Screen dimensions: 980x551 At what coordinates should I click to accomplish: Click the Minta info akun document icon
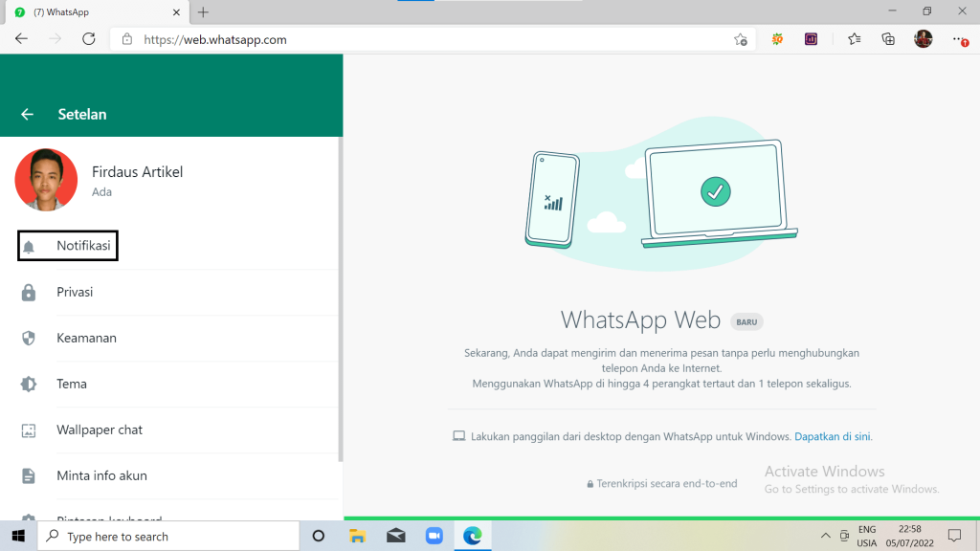pos(29,476)
